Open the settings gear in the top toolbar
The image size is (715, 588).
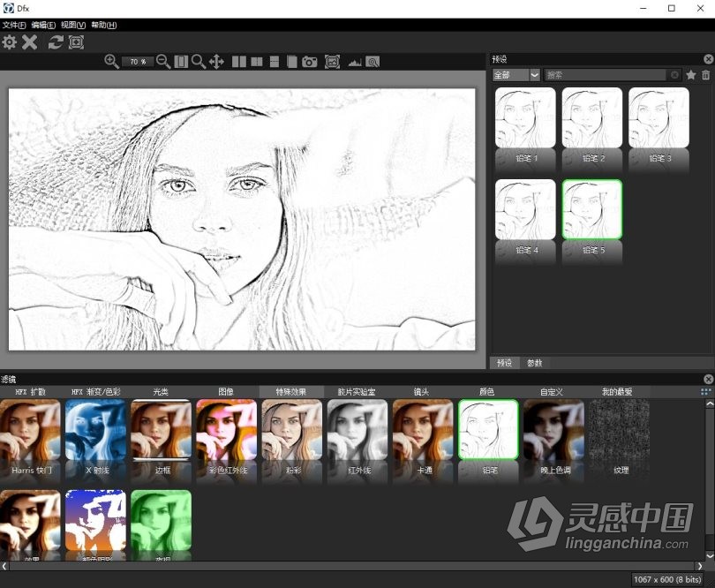[x=9, y=42]
